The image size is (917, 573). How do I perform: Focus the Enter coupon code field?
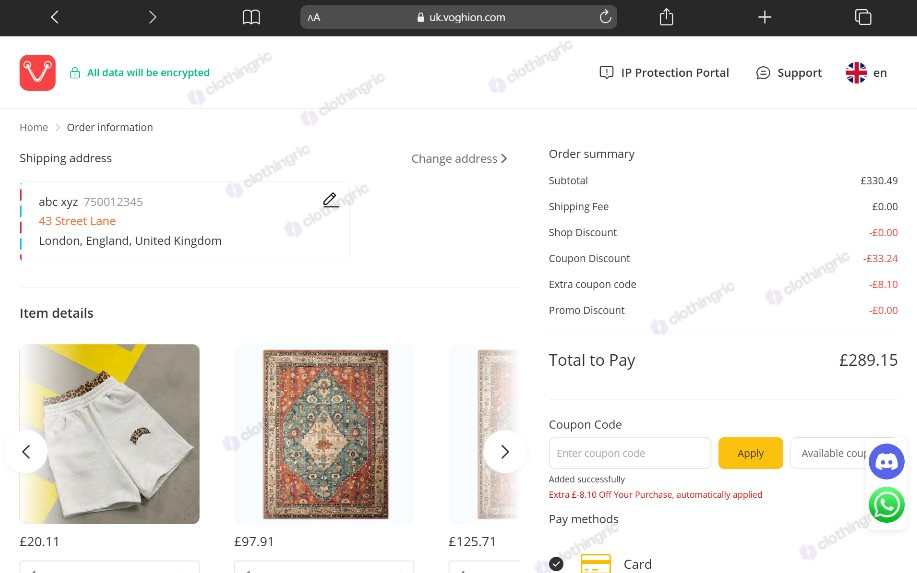(630, 453)
